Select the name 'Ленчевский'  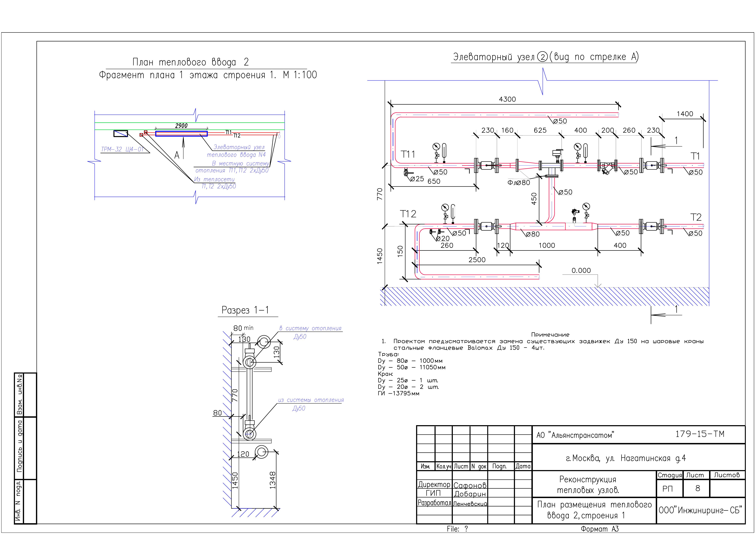click(x=470, y=504)
